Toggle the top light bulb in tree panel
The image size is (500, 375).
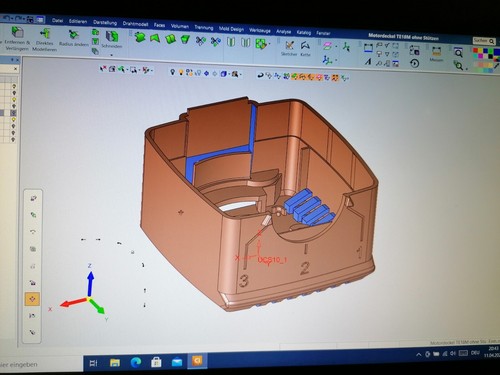[x=14, y=86]
